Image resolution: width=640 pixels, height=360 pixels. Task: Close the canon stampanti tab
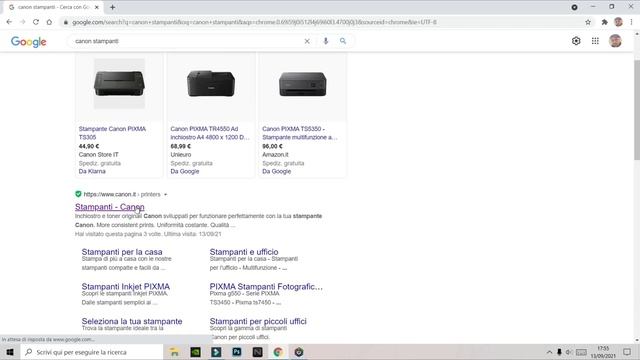click(x=97, y=7)
